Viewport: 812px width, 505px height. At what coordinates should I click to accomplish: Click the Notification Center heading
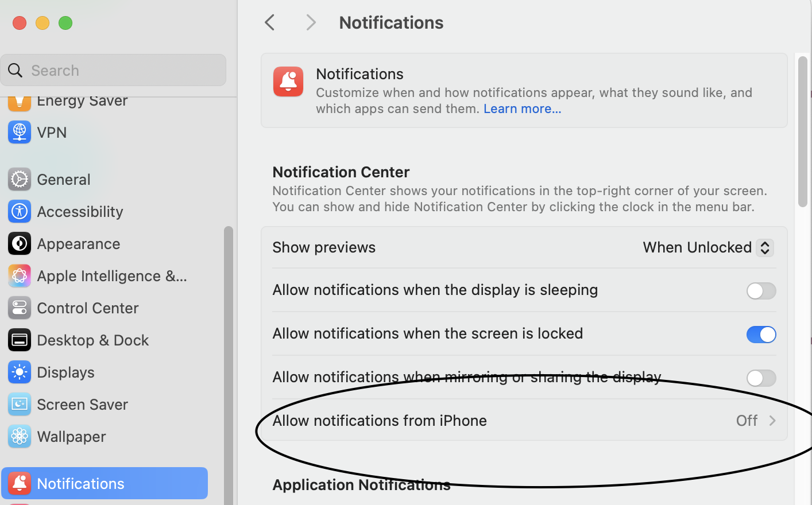pyautogui.click(x=341, y=172)
